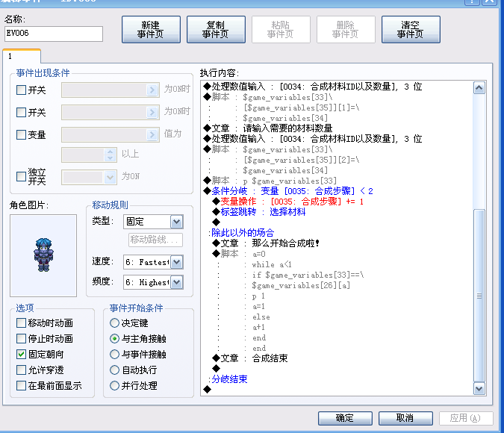Viewport: 504px width, 433px height.
Task: Select the 文章 : 合成结束 line
Action: click(x=249, y=358)
